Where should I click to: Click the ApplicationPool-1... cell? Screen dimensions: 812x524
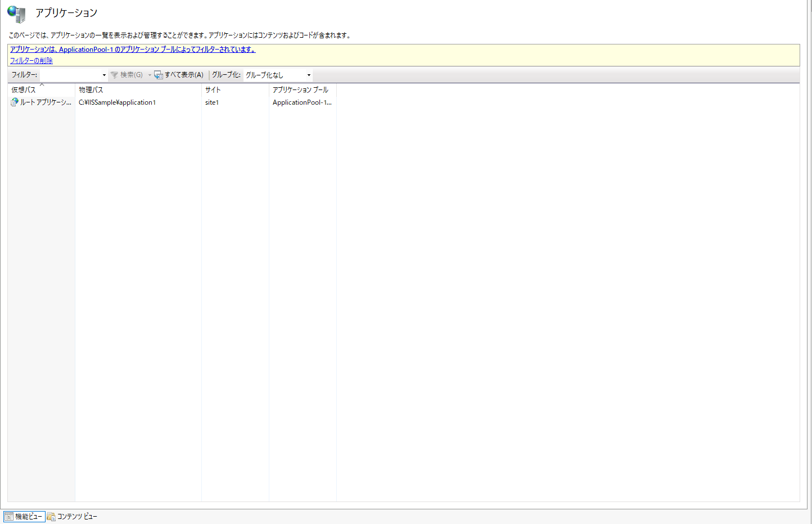point(302,102)
